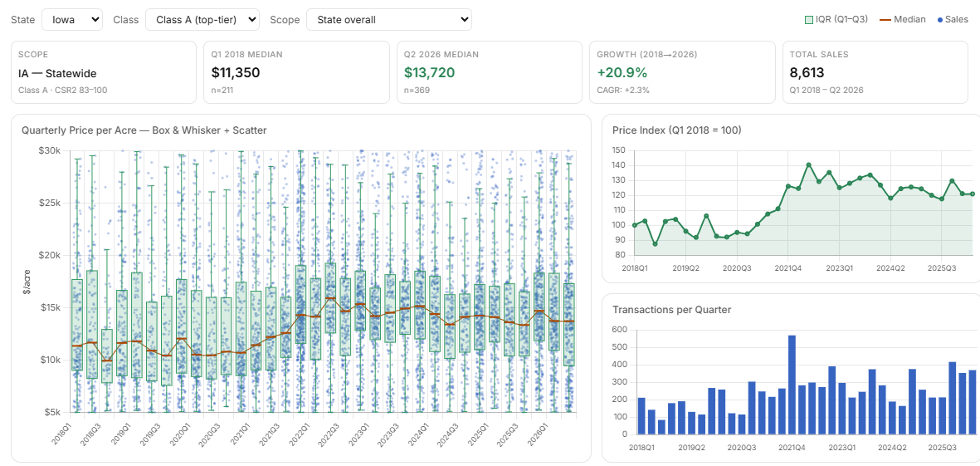Click the blue Sales legend dot icon

[940, 20]
